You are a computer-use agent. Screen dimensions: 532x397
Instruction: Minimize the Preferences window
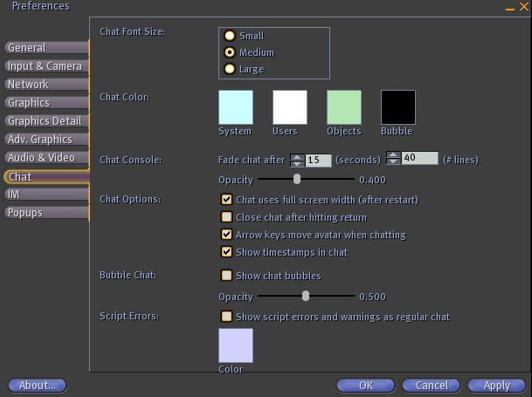(510, 8)
